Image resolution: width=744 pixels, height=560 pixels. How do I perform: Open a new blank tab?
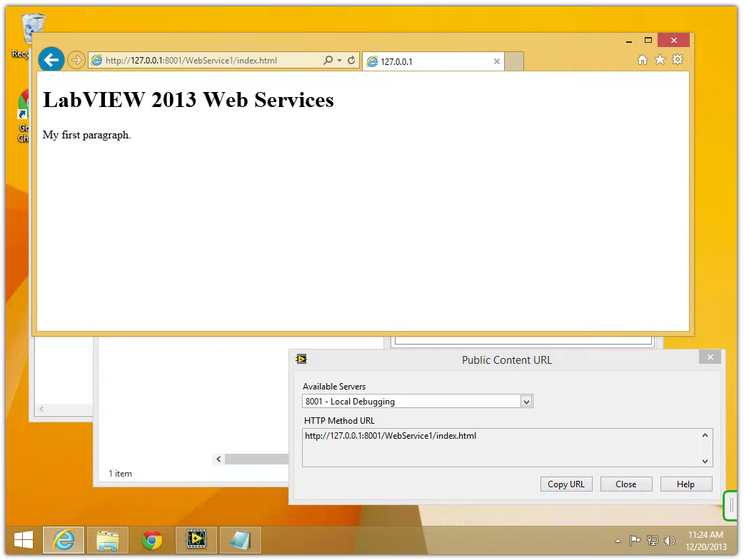click(x=515, y=61)
